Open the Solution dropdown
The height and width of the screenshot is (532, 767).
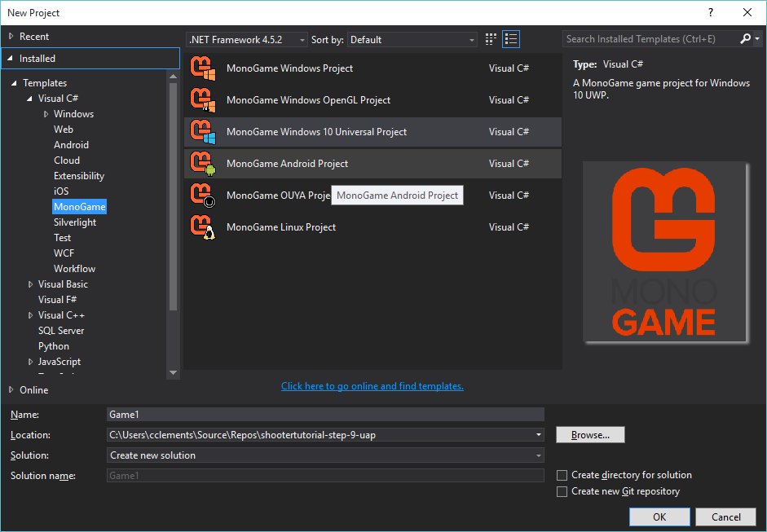click(x=325, y=455)
